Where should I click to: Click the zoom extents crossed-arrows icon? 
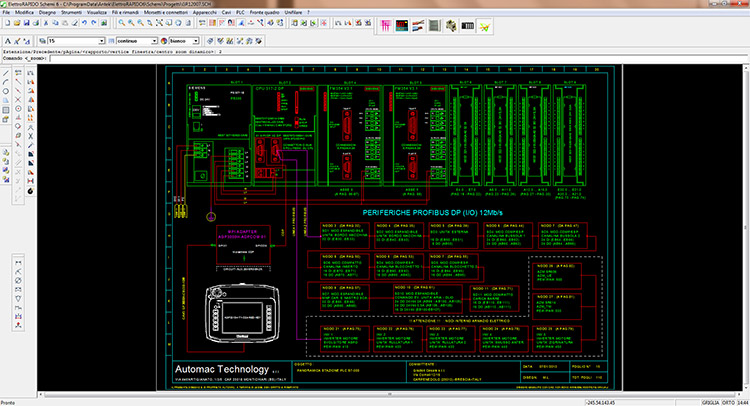(x=159, y=23)
